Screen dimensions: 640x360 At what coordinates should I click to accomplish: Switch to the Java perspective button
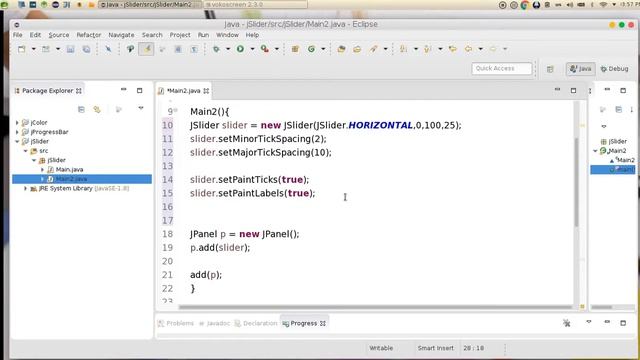click(x=580, y=69)
